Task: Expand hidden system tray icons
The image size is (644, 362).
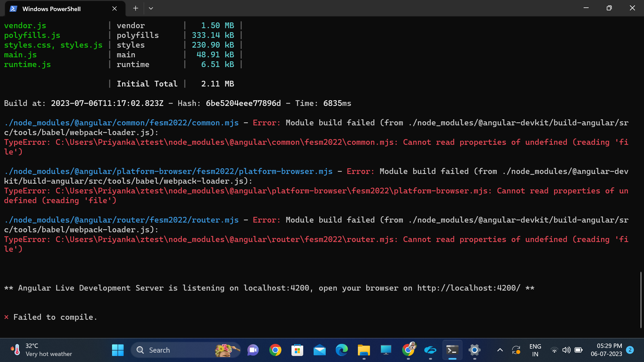Action: (500, 350)
